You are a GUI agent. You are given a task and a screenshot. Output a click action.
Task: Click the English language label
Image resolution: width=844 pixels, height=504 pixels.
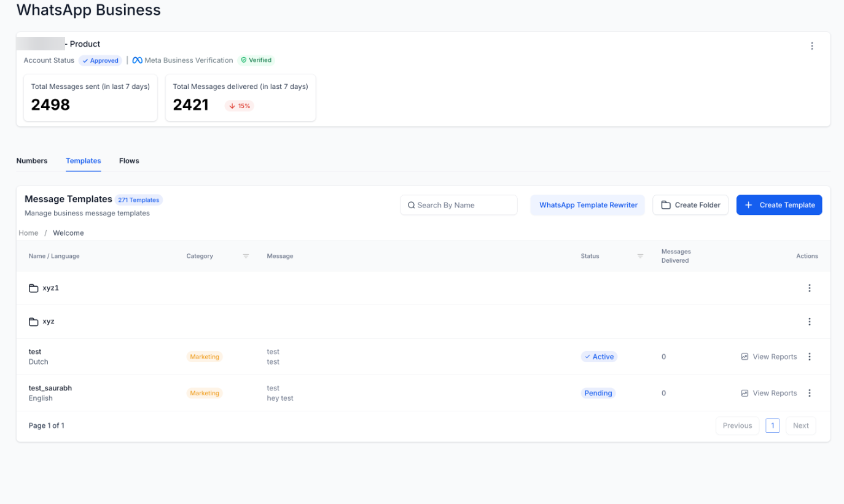pyautogui.click(x=41, y=398)
